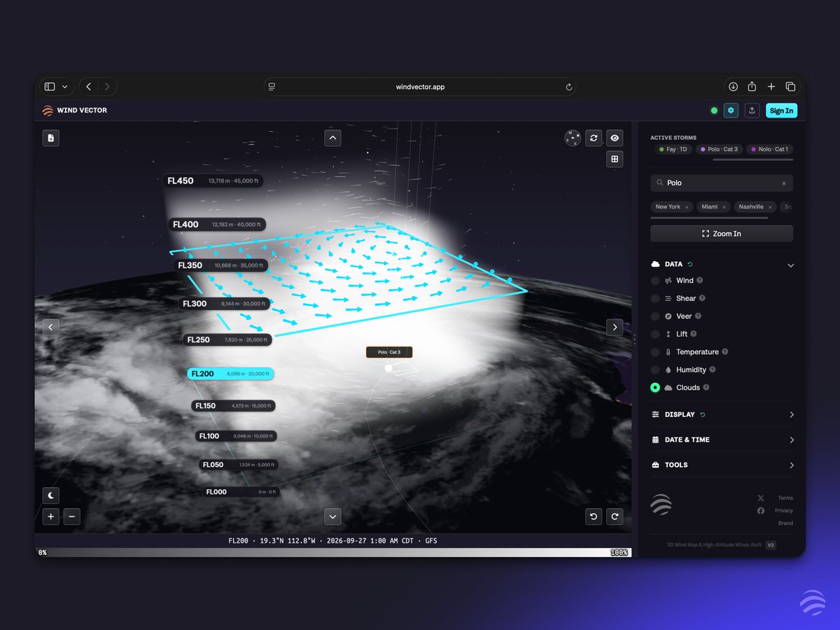Select flight level FL450
This screenshot has height=630, width=840.
click(x=213, y=181)
